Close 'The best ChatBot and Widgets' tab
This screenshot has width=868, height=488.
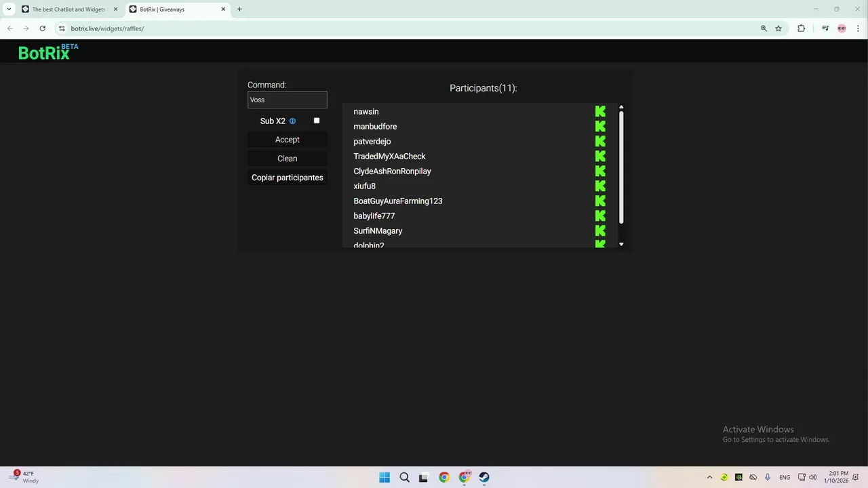[x=115, y=9]
